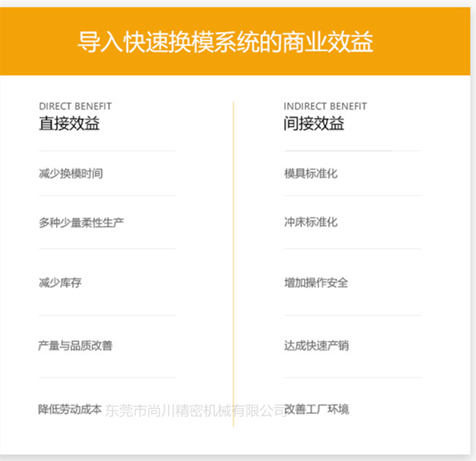Select the 达成快速产销 item
Image resolution: width=476 pixels, height=461 pixels.
tap(316, 346)
